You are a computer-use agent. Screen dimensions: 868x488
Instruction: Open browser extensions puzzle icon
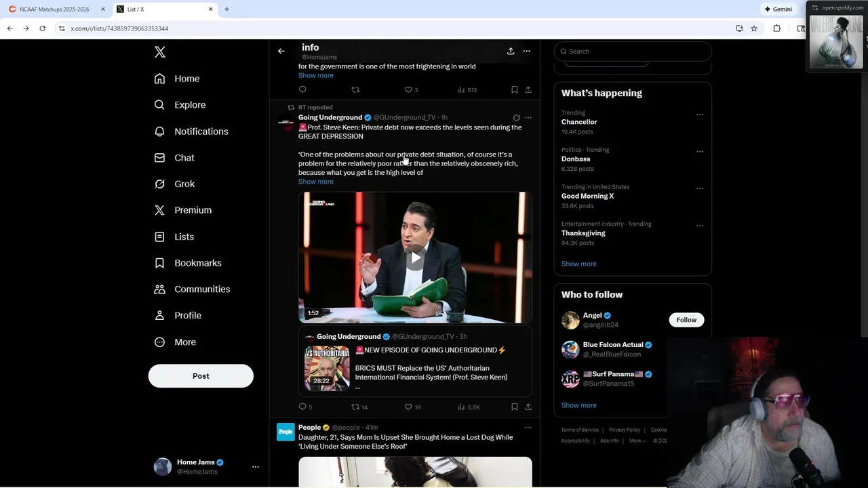tap(777, 28)
